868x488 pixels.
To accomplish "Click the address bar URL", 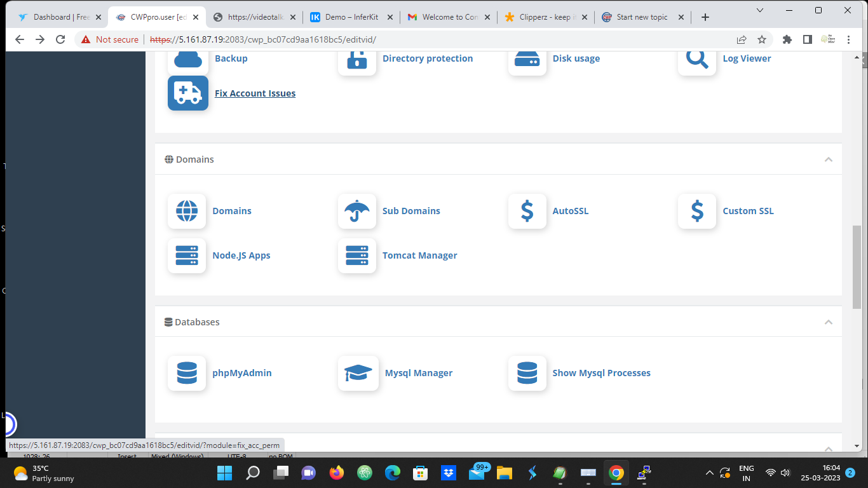I will (x=263, y=39).
